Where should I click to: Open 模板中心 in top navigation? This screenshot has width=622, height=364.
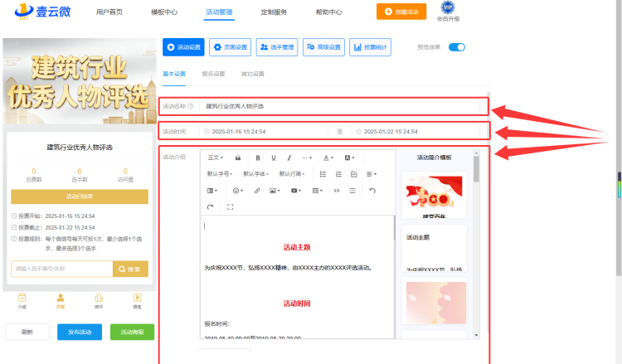click(x=164, y=12)
